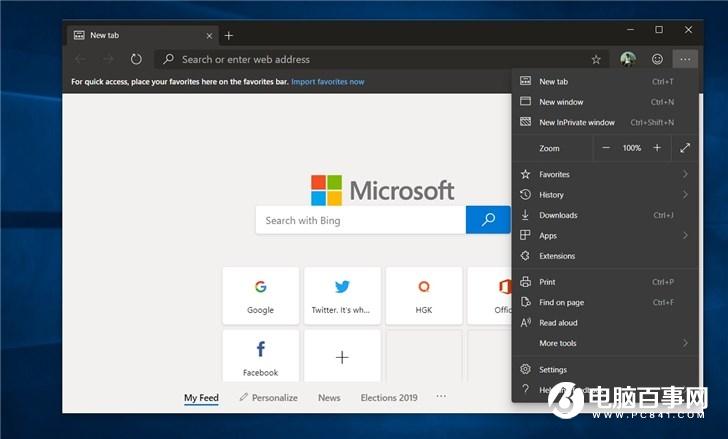Click the back navigation arrow
728x439 pixels.
point(80,59)
